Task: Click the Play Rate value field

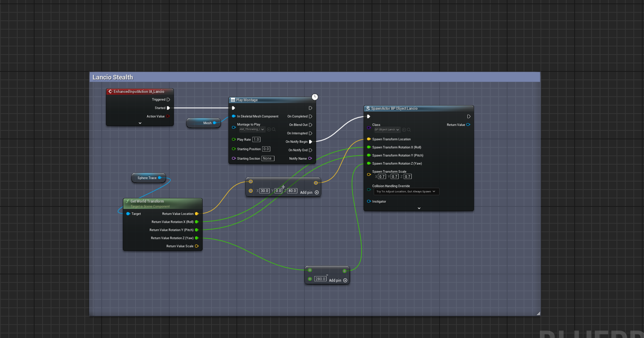Action: tap(256, 140)
